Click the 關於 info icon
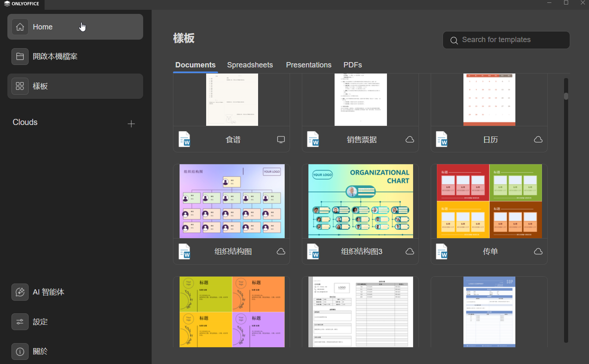Image resolution: width=589 pixels, height=364 pixels. (20, 352)
